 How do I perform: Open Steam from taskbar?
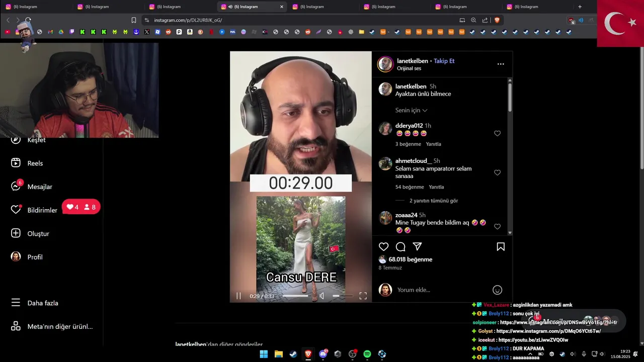pos(293,354)
